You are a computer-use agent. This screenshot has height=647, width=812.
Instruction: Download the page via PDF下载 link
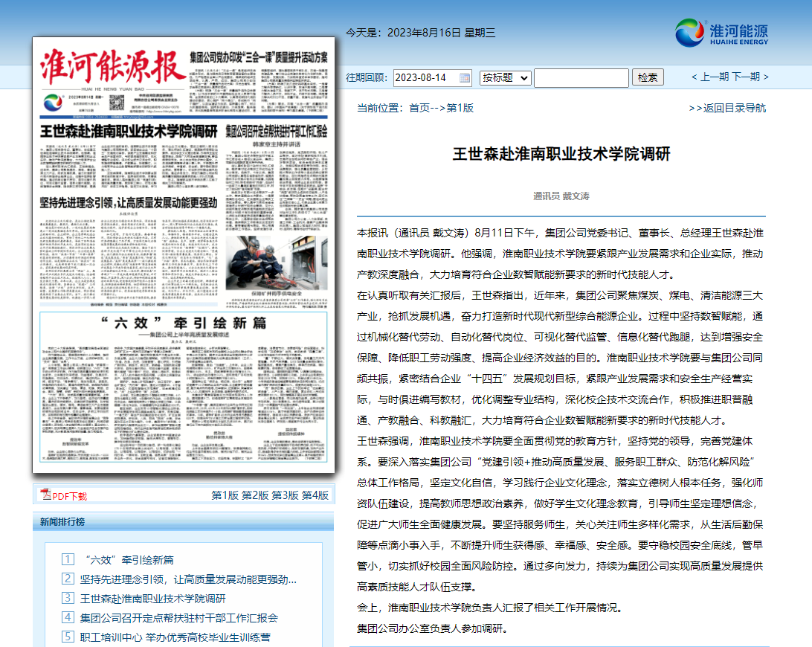coord(69,496)
